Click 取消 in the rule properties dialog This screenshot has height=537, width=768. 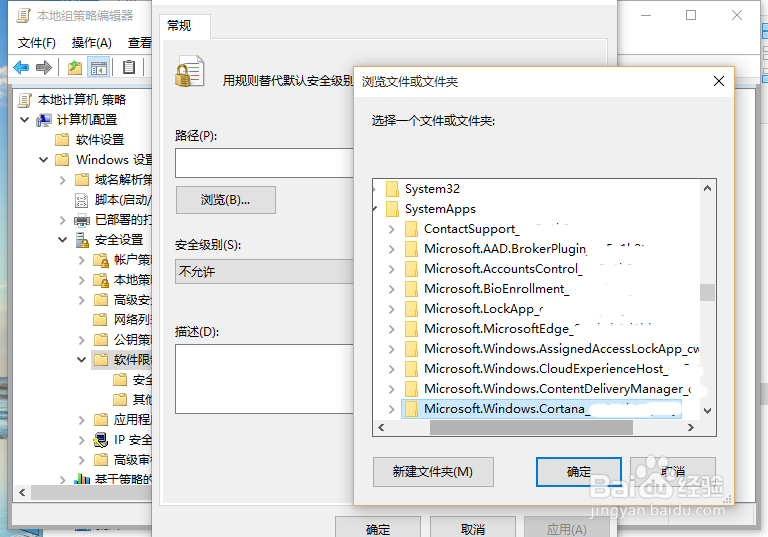coord(473,528)
